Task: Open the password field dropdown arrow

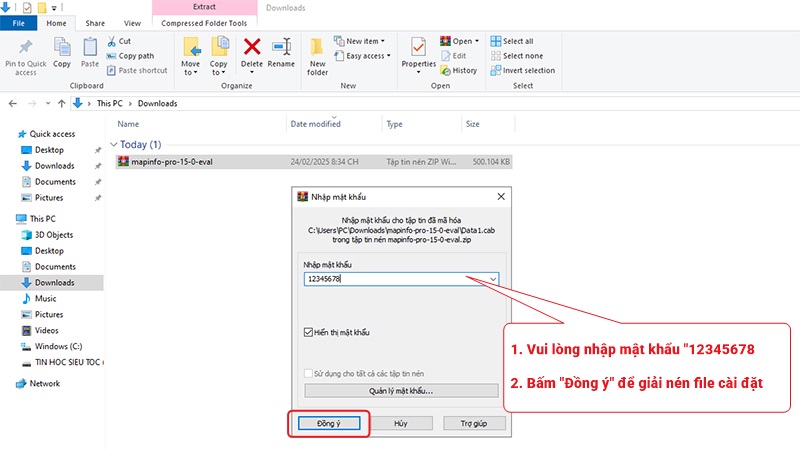Action: pos(493,279)
